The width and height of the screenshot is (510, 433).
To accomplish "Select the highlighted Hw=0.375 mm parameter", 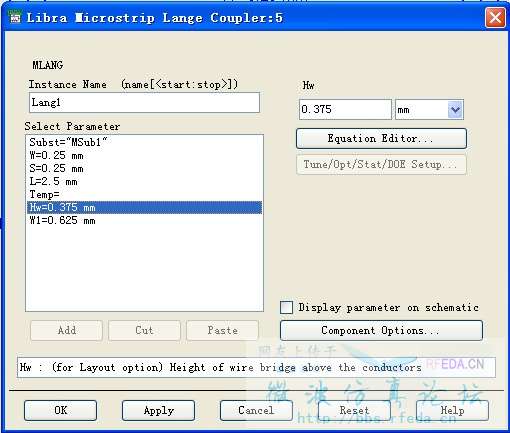I will click(144, 207).
